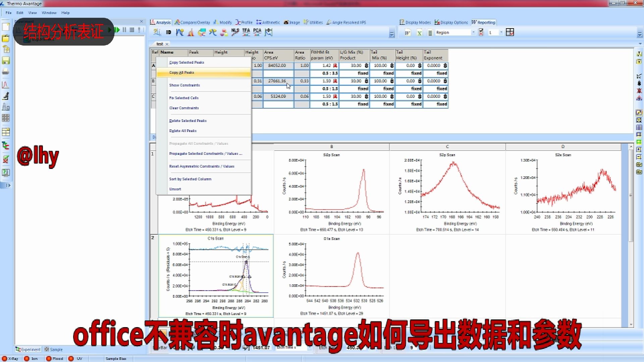Open Display Options
Screen dimensions: 644x362
click(x=451, y=22)
